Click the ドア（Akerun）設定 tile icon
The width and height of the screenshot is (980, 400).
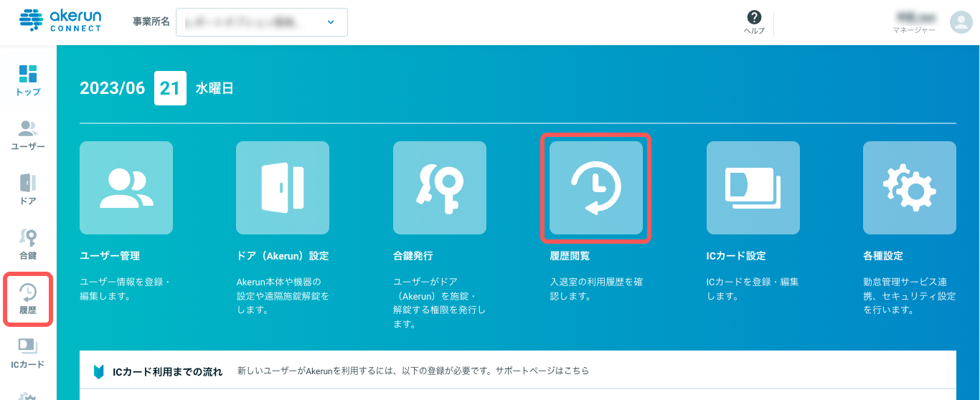tap(283, 188)
